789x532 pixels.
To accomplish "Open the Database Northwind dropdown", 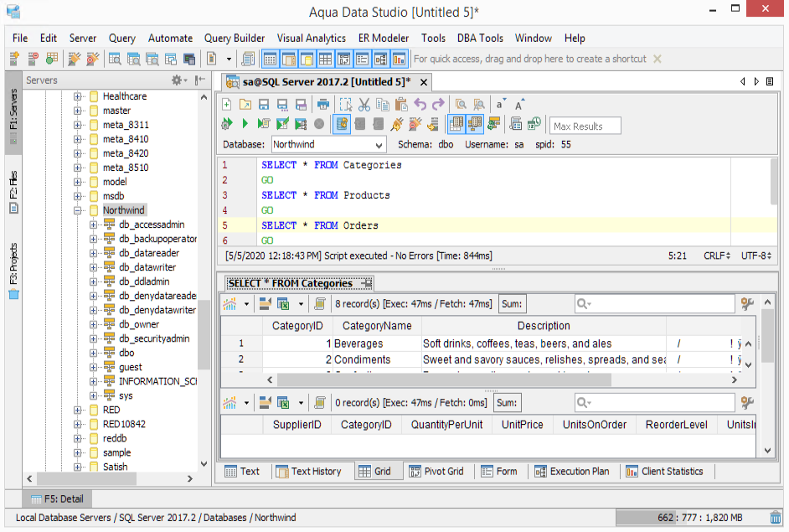I will click(x=377, y=145).
